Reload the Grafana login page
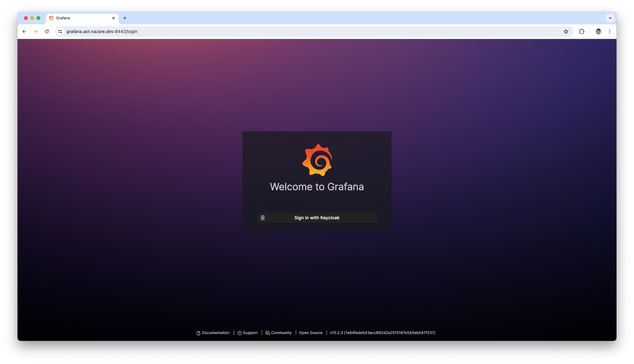The image size is (634, 364). [47, 32]
